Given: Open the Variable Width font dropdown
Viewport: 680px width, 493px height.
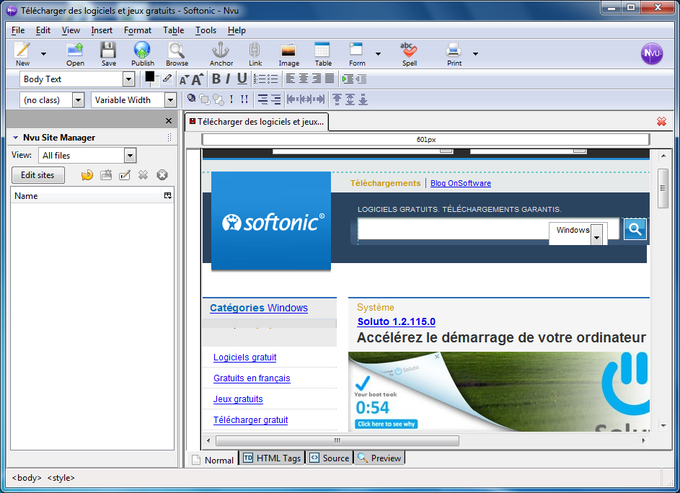Looking at the screenshot, I should click(170, 100).
